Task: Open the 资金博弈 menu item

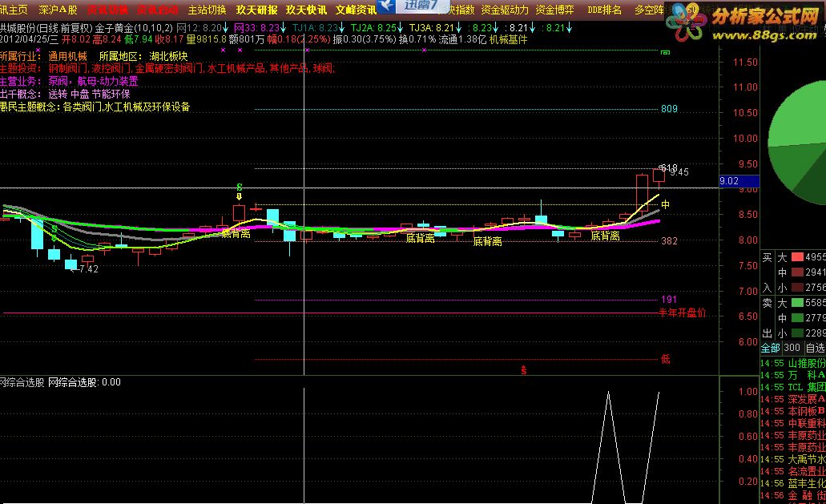Action: 554,10
